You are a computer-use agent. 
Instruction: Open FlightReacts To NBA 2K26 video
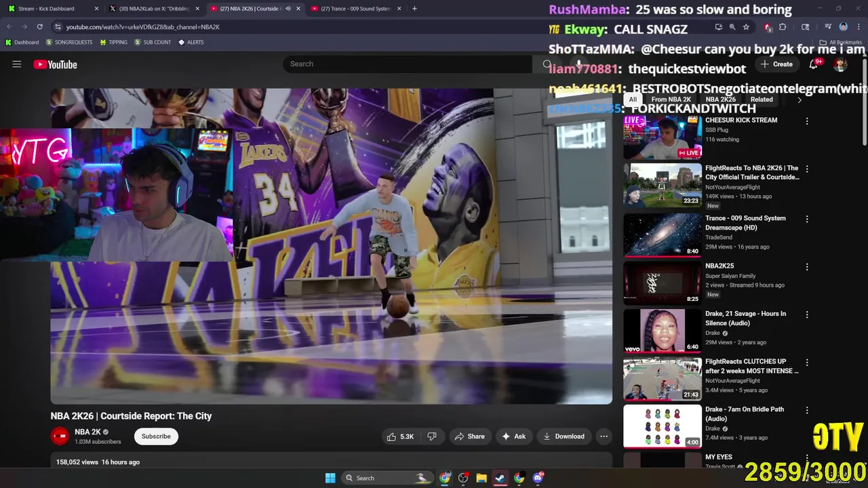pos(663,185)
